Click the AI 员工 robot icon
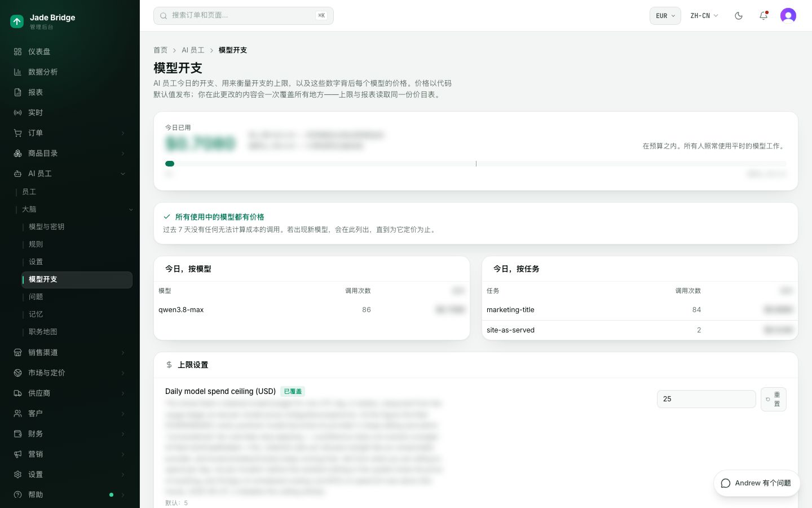The height and width of the screenshot is (508, 812). [17, 173]
